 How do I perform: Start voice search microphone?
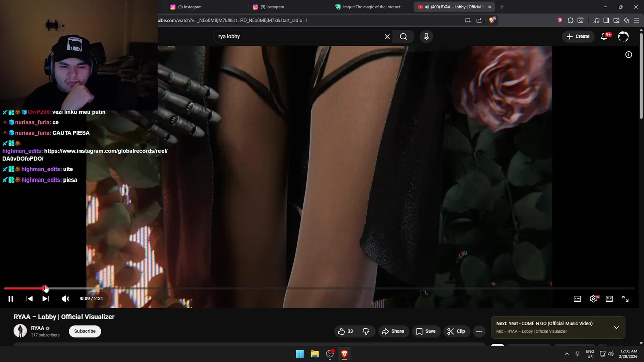[426, 36]
